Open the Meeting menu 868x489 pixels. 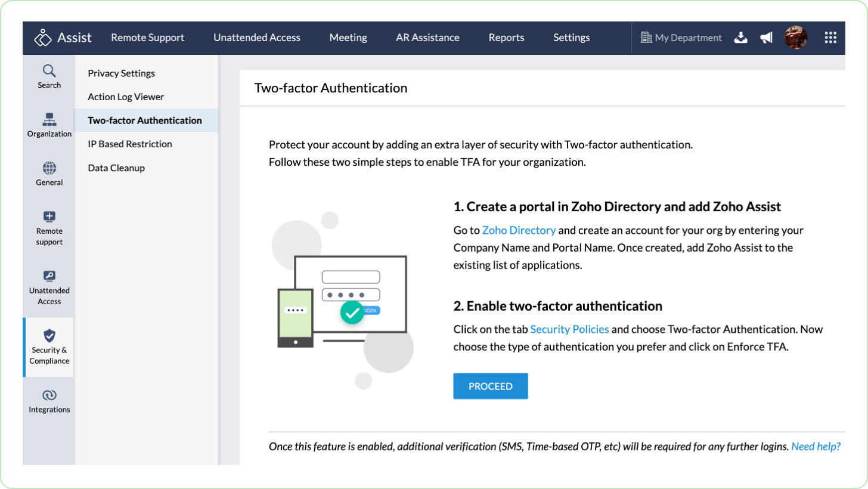tap(348, 38)
